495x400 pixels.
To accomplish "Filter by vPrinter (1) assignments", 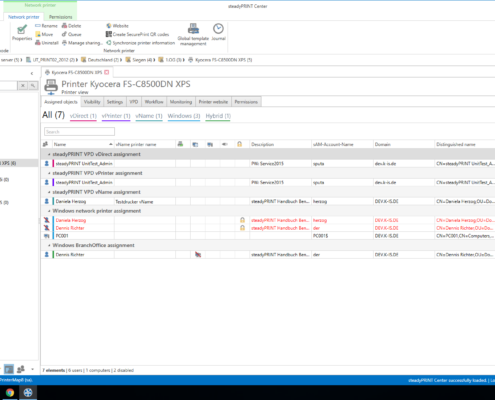I will (116, 116).
